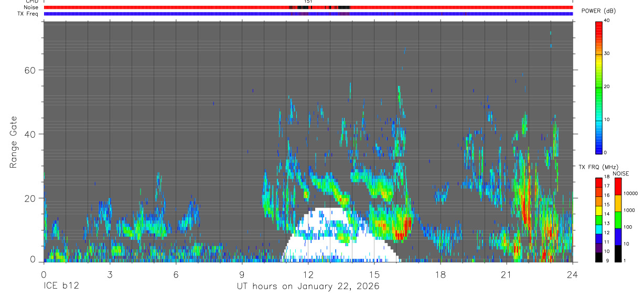Select the CPID value 151
The height and width of the screenshot is (297, 644).
click(x=308, y=2)
